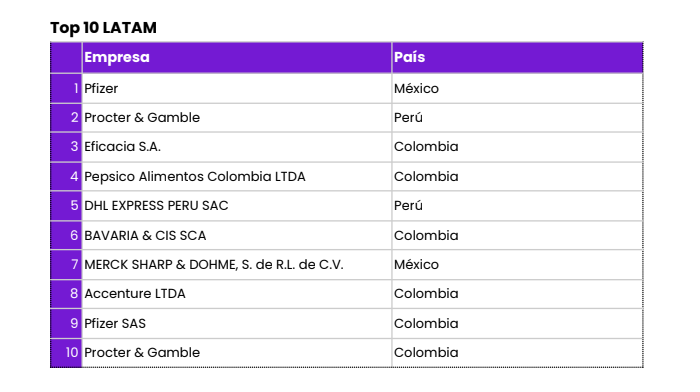The width and height of the screenshot is (700, 392).
Task: Click the Eficacia S.A. cell
Action: pos(237,147)
